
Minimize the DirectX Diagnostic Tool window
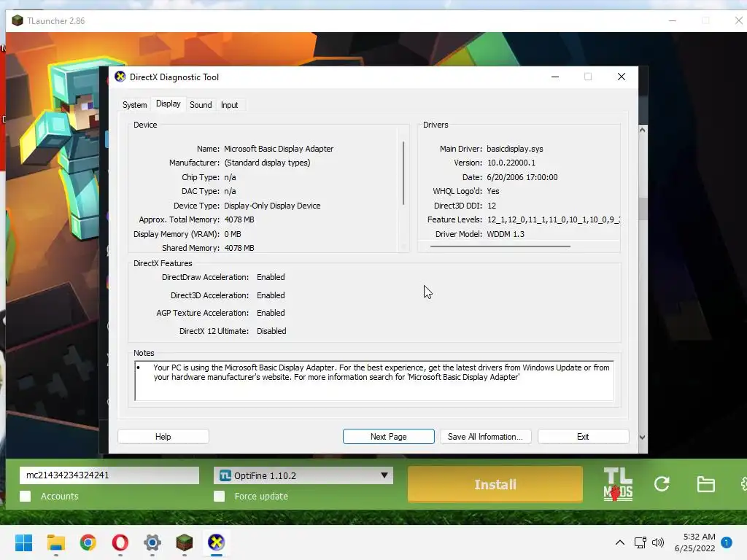[x=555, y=77]
